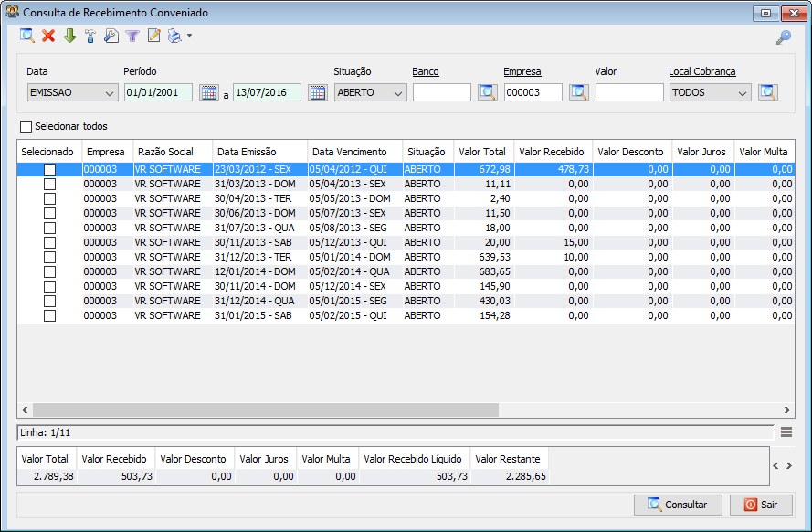Click the green down arrow icon

(x=69, y=37)
